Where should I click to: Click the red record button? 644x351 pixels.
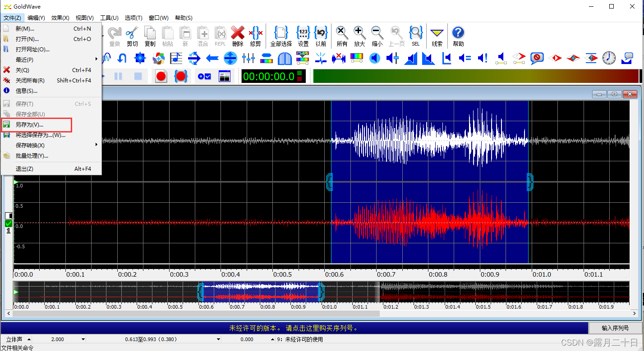(x=161, y=77)
